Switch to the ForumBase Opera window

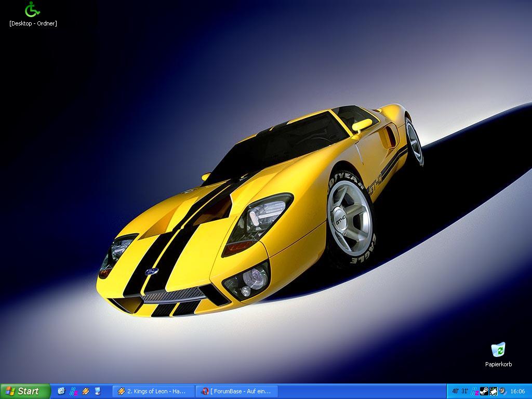pyautogui.click(x=237, y=391)
